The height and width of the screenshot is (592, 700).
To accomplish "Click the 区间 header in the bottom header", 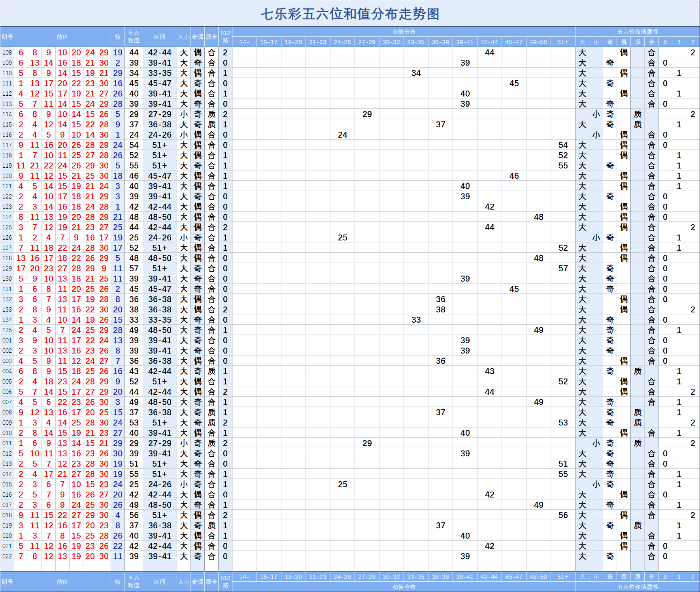I will point(160,582).
